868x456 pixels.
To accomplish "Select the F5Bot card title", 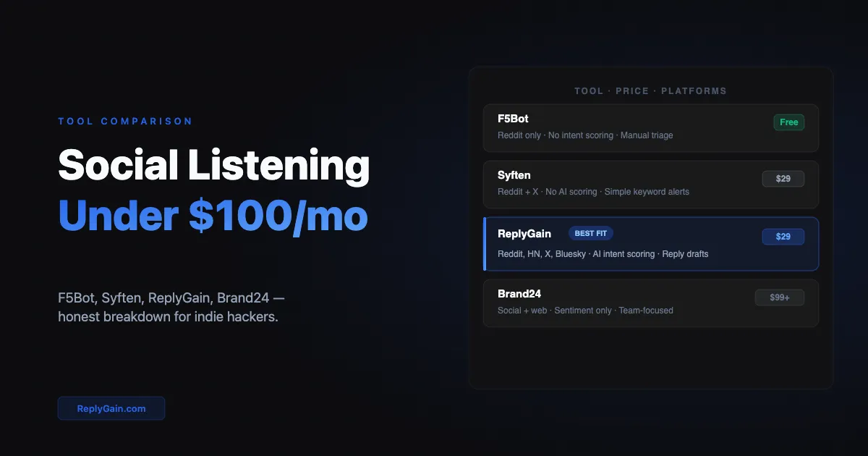I will tap(513, 119).
